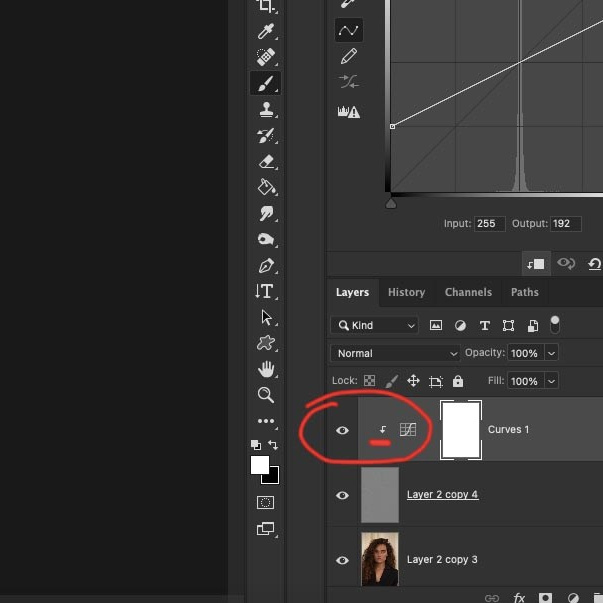Select the Custom Shape tool
Image resolution: width=603 pixels, height=603 pixels.
266,343
